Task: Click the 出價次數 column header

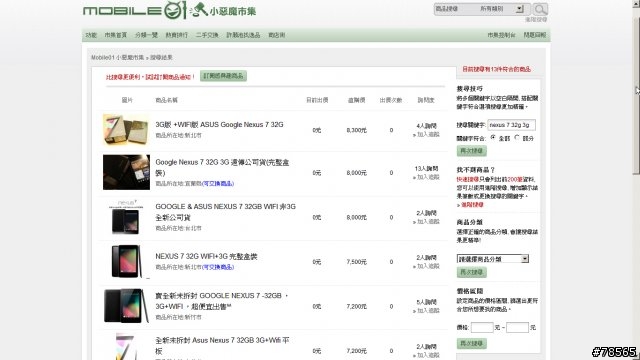Action: 391,100
